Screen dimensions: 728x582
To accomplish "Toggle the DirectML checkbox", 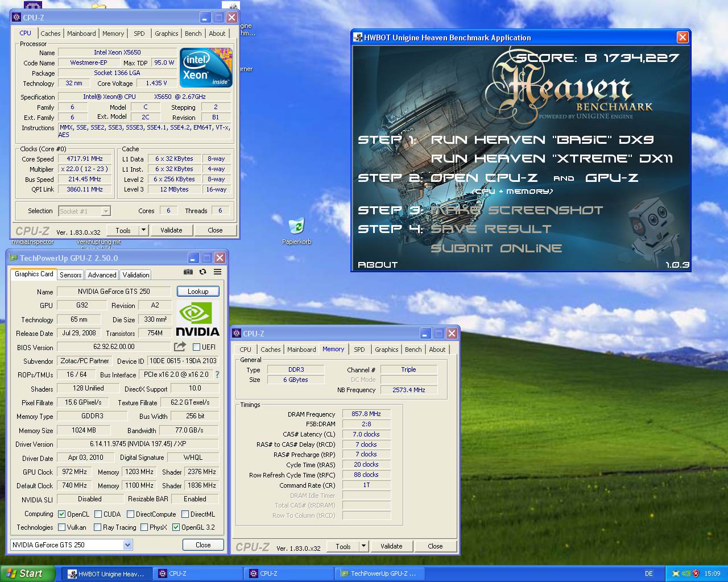I will tap(185, 514).
